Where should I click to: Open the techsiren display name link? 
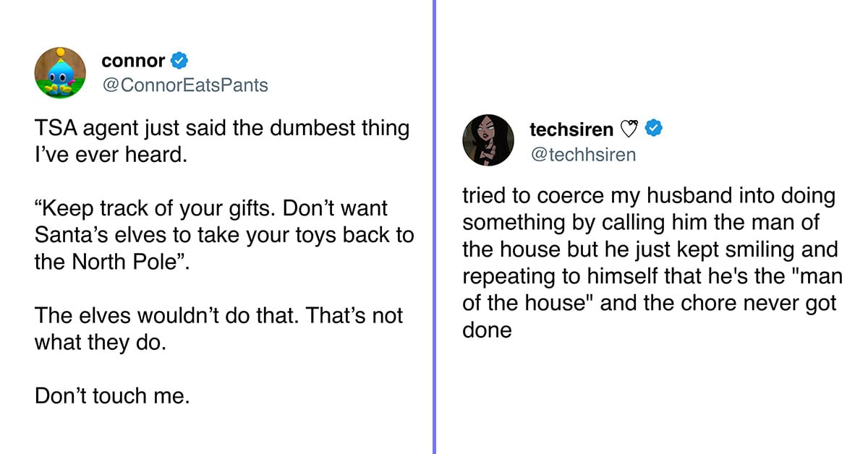coord(571,129)
